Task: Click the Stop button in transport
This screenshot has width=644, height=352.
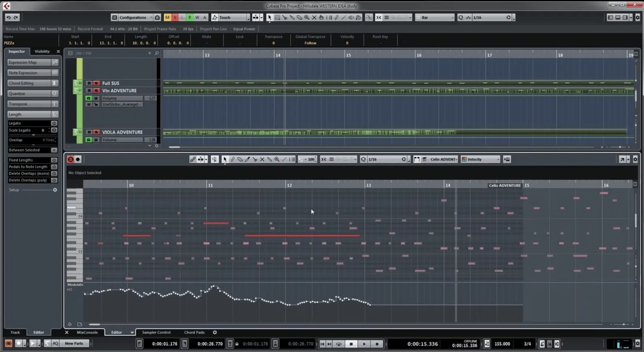Action: (351, 344)
